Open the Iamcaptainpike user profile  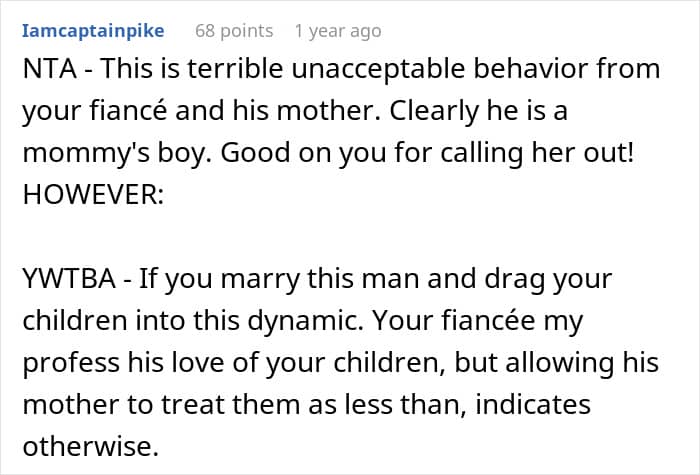pyautogui.click(x=92, y=30)
